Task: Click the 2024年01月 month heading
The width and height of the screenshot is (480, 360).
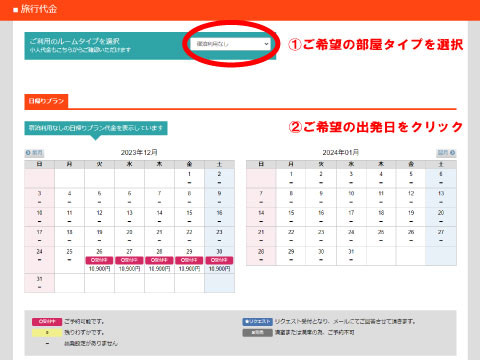Action: [341, 153]
